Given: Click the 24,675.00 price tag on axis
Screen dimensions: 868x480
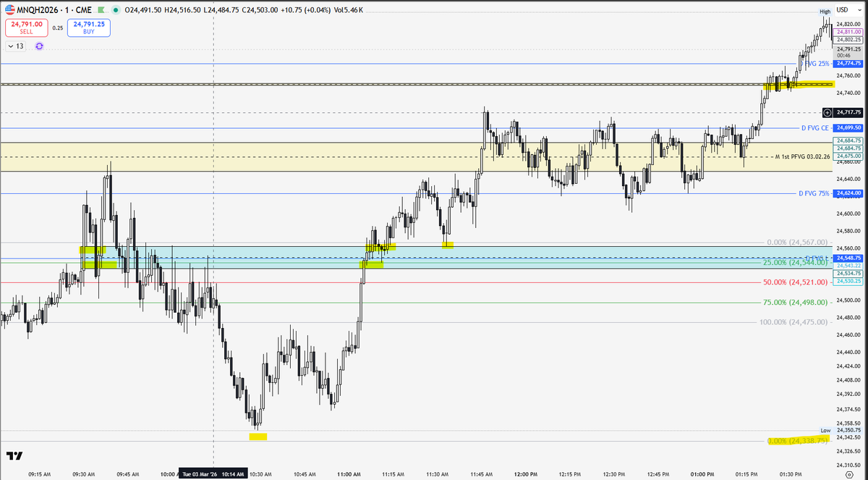Looking at the screenshot, I should (848, 156).
